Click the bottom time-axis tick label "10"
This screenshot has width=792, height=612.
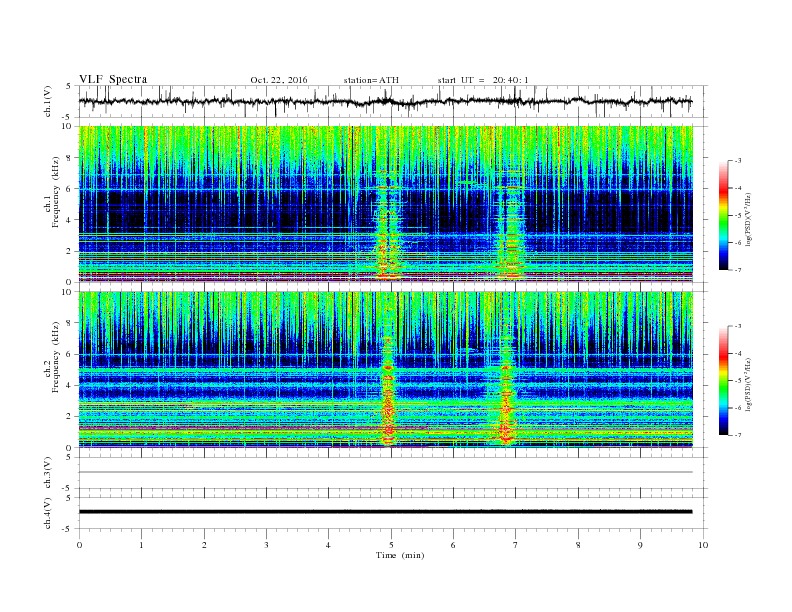click(703, 545)
